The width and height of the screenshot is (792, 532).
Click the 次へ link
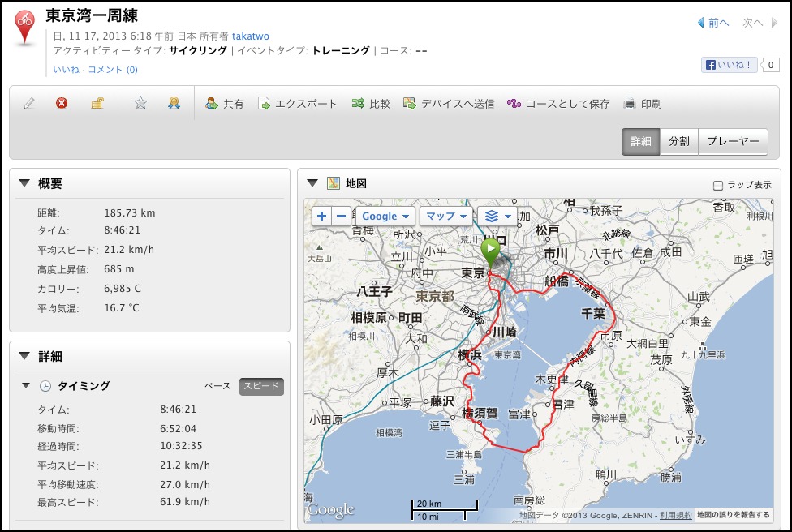(752, 23)
